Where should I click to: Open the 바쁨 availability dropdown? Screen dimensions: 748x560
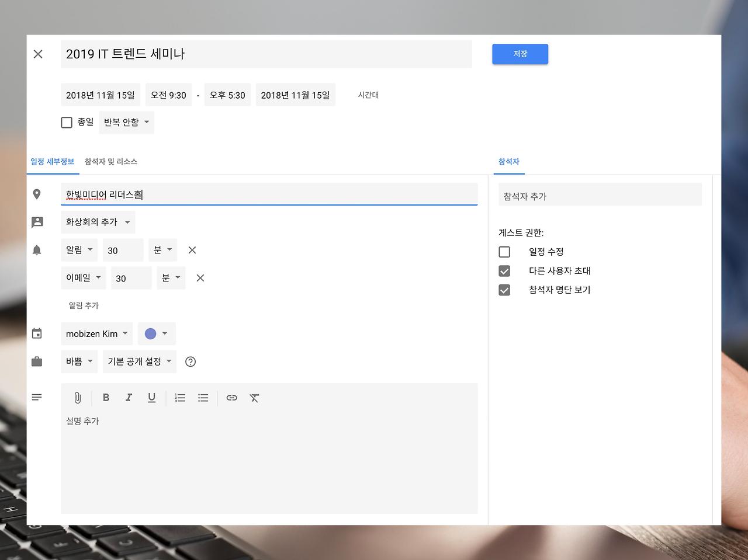(x=79, y=361)
